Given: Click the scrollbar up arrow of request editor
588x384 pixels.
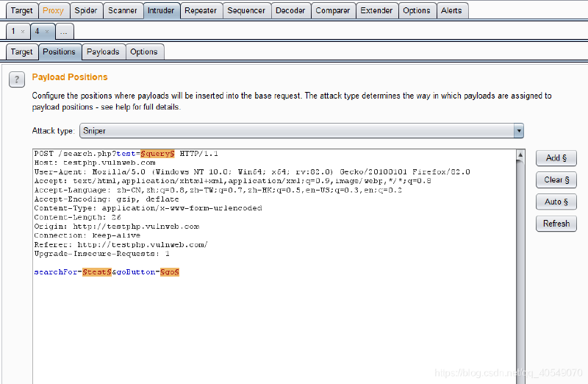Looking at the screenshot, I should 520,154.
